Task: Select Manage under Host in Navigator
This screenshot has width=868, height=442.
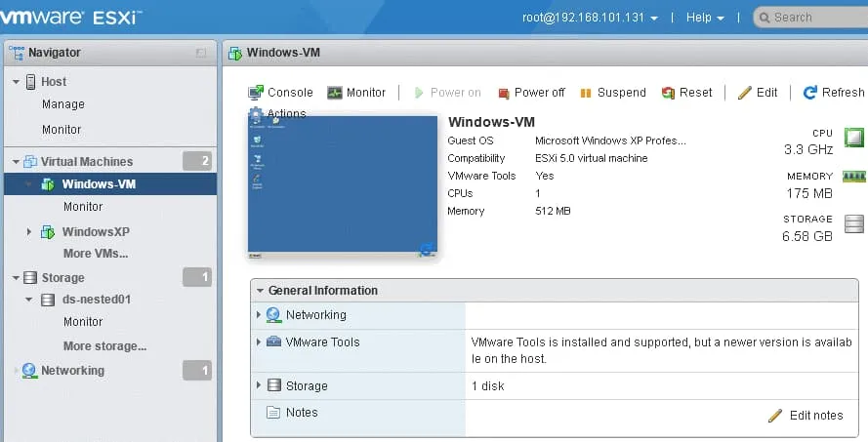Action: [63, 104]
